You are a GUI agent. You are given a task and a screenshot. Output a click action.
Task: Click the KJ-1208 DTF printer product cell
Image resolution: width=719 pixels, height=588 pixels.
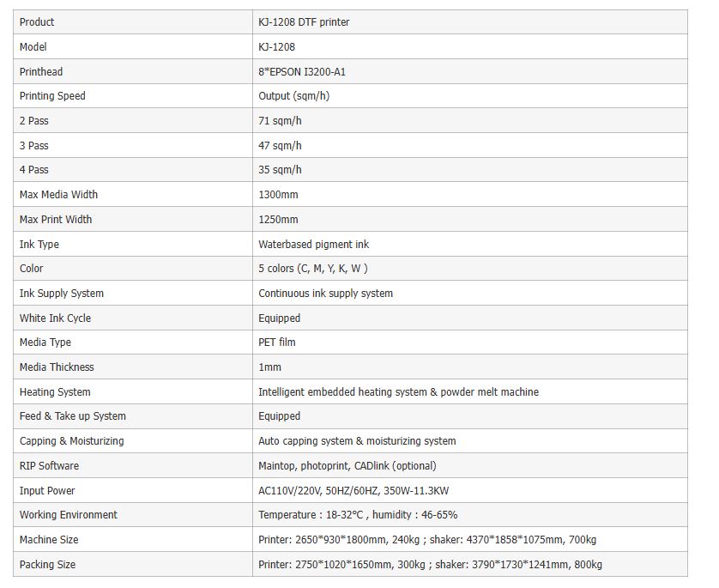[x=469, y=22]
